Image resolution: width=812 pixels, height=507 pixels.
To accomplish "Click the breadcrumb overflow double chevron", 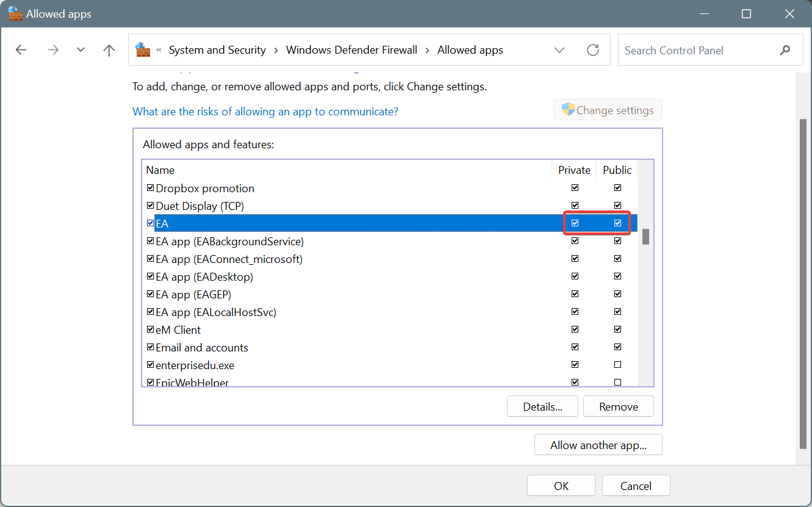I will click(159, 50).
